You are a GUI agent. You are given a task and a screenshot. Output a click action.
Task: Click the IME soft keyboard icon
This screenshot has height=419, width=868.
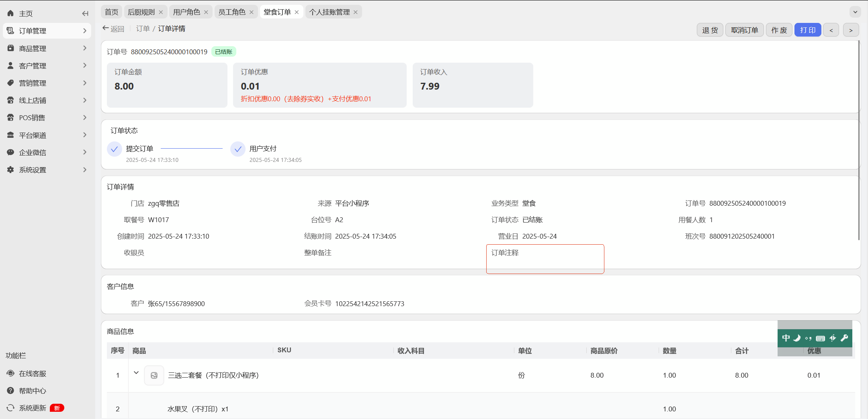tap(821, 338)
